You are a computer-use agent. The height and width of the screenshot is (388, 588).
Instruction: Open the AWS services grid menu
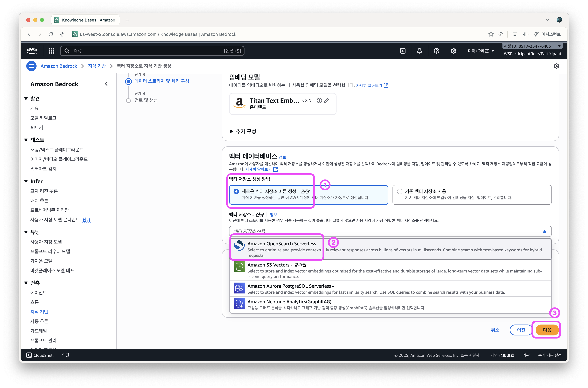coord(52,51)
